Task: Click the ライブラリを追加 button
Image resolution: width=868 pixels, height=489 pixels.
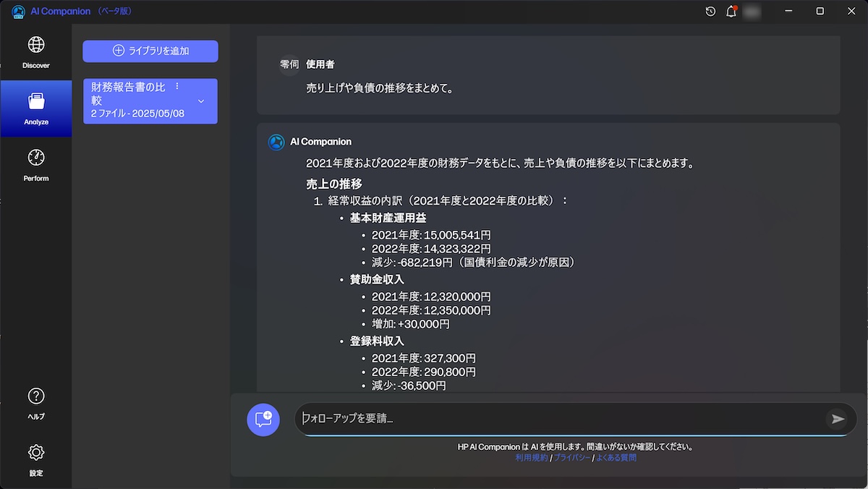Action: click(150, 51)
